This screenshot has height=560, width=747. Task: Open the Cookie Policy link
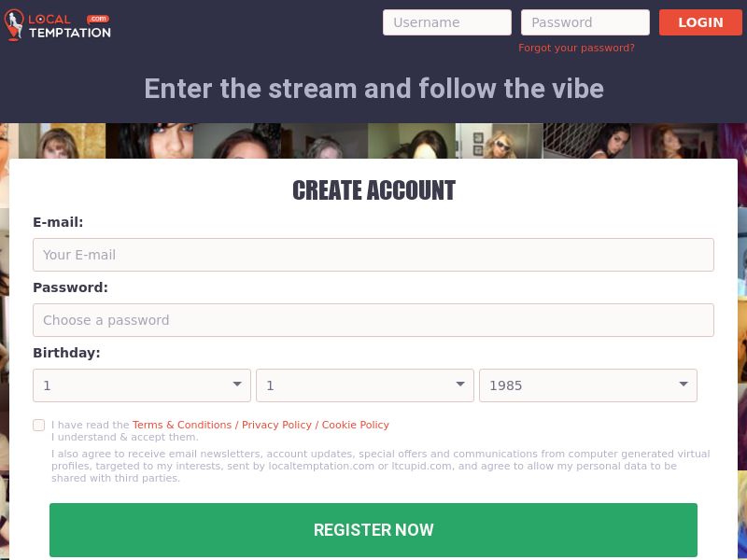point(356,425)
